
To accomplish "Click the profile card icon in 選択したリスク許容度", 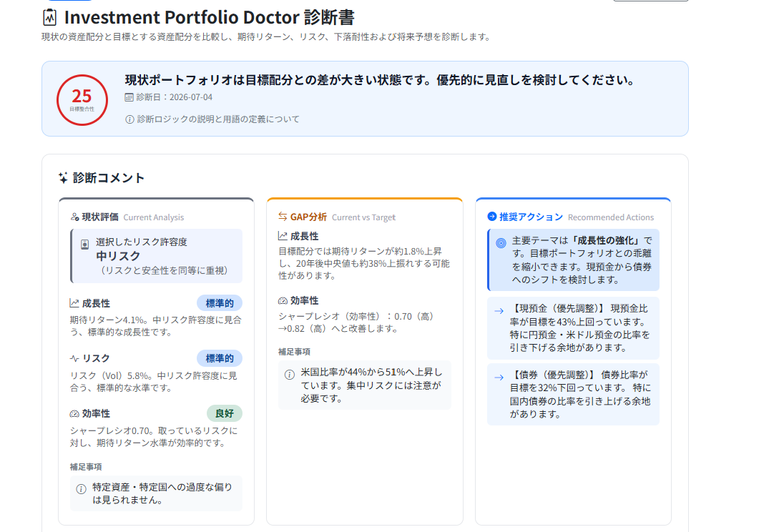I will pyautogui.click(x=85, y=244).
